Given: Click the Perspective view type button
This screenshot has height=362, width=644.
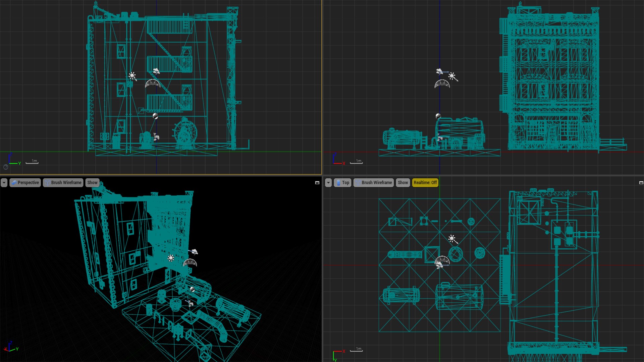Looking at the screenshot, I should (25, 183).
